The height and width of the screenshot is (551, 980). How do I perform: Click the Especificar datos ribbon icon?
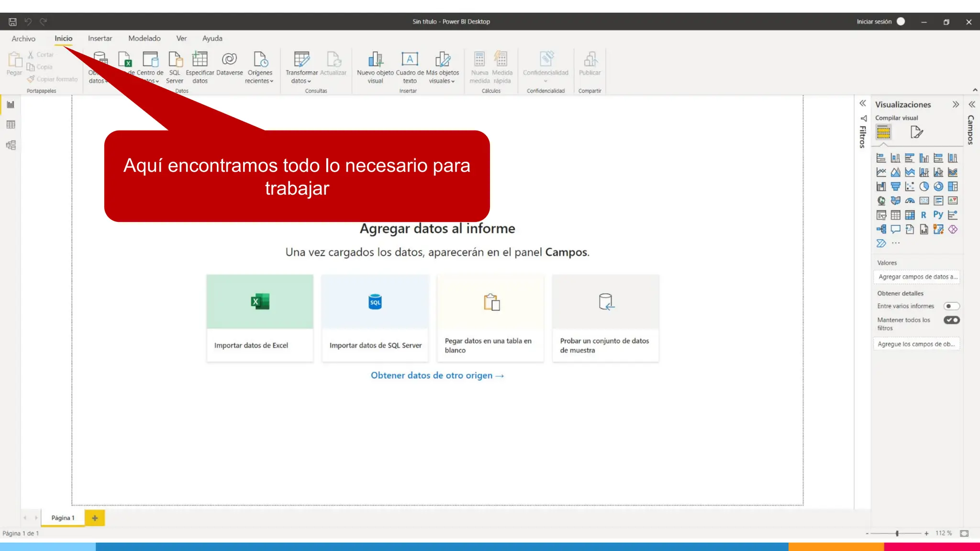tap(200, 59)
